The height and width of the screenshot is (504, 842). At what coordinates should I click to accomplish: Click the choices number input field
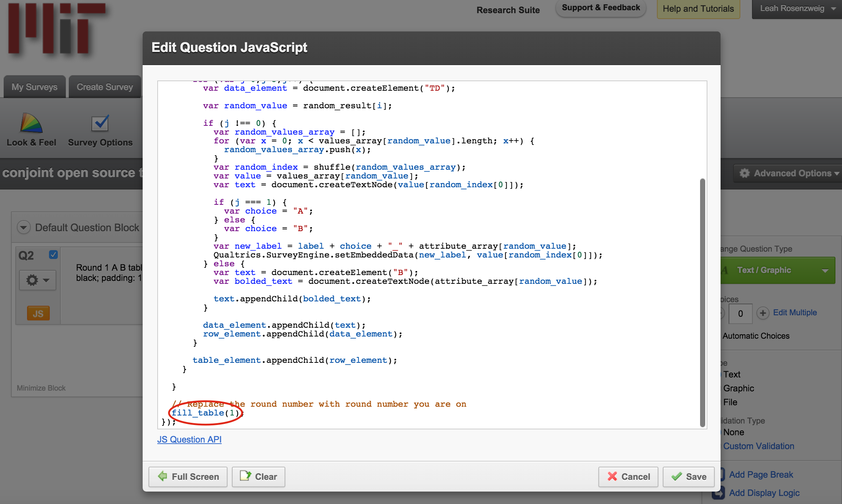[x=740, y=313]
